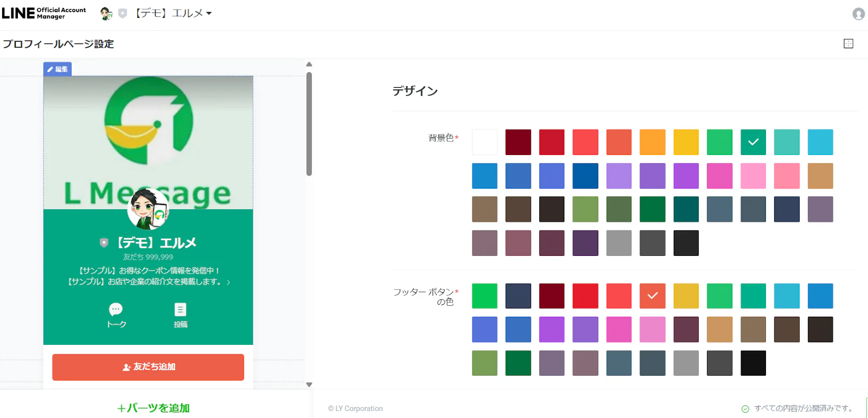Open the 【デモ】エルメ account dropdown
Image resolution: width=868 pixels, height=418 pixels.
173,14
